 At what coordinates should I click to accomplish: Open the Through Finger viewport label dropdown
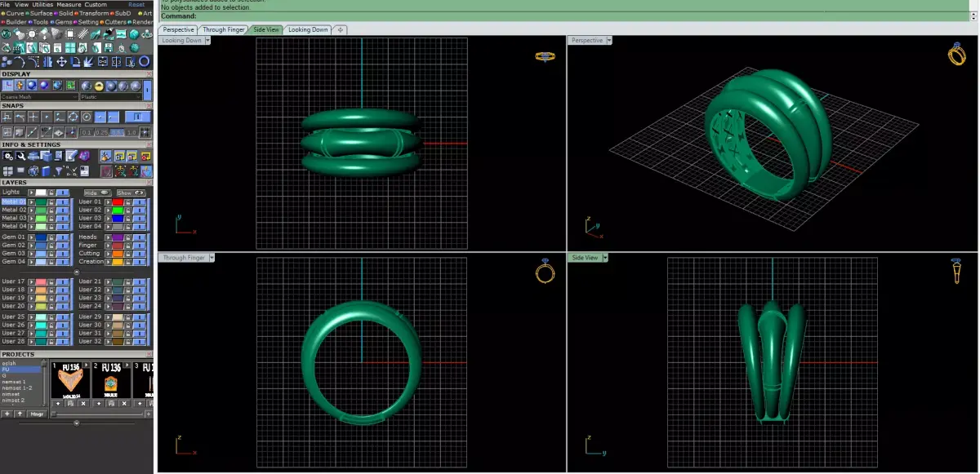coord(212,257)
